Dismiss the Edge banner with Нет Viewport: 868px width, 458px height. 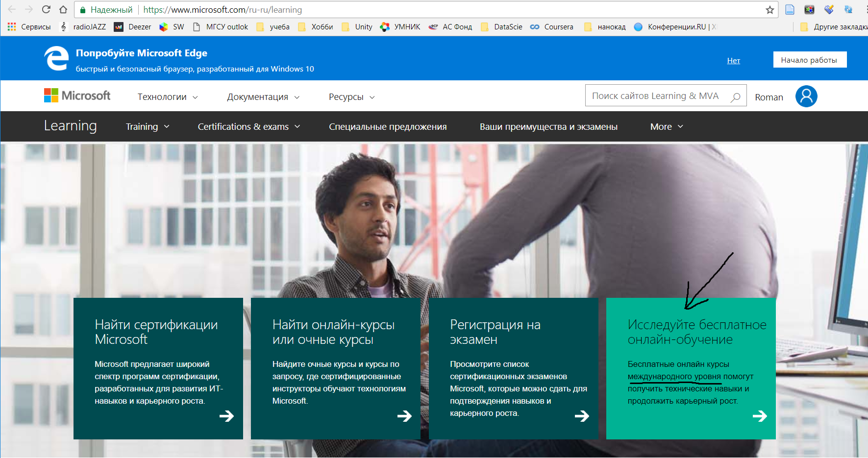point(733,60)
